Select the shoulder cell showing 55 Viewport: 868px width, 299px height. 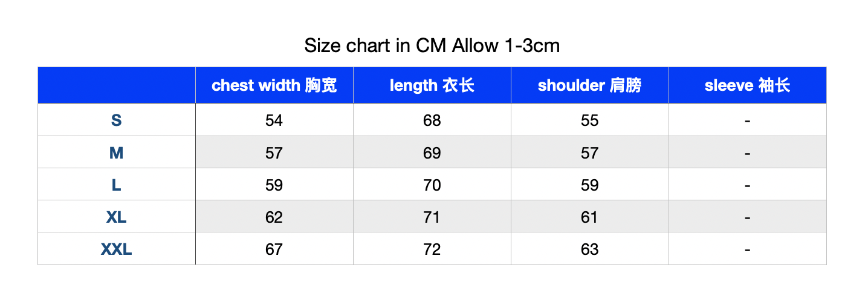pyautogui.click(x=590, y=120)
